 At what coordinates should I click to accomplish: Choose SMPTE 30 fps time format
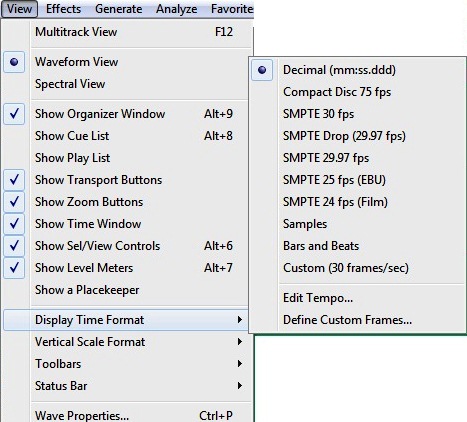(357, 114)
